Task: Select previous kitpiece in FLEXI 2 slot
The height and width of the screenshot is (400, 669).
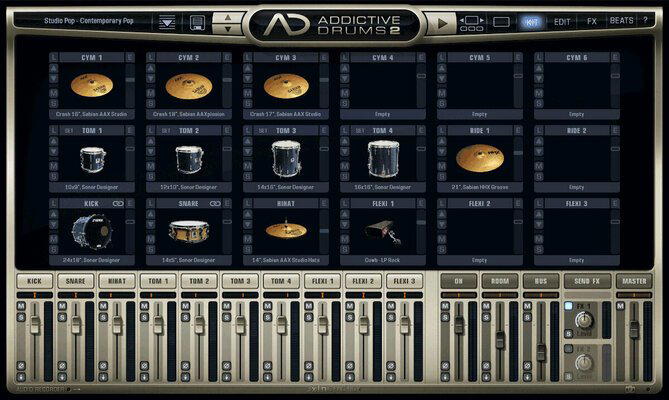Action: 442,214
